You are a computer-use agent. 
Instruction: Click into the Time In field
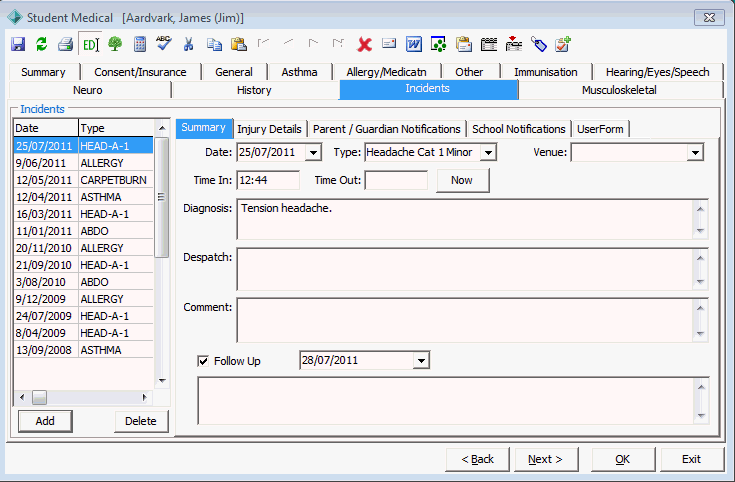268,181
